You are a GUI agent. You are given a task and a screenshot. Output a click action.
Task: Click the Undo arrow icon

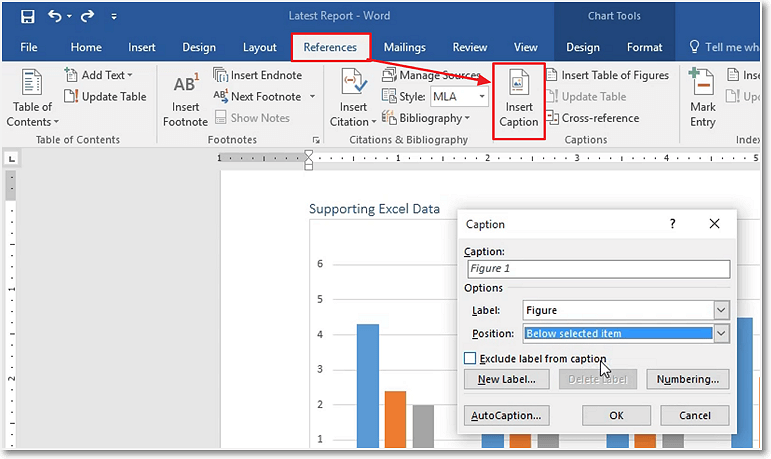(x=55, y=16)
